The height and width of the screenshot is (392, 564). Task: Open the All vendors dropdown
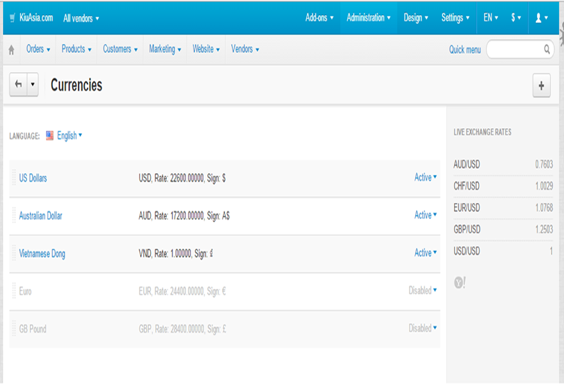tap(81, 18)
